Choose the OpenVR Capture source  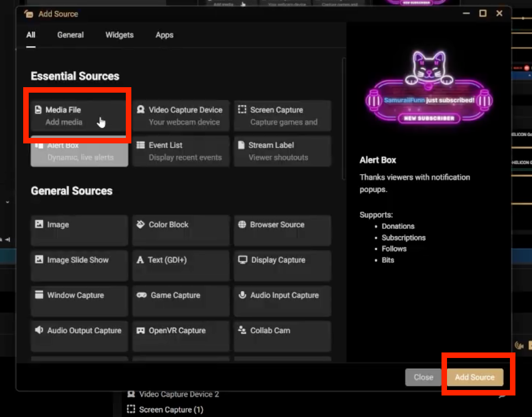(181, 336)
